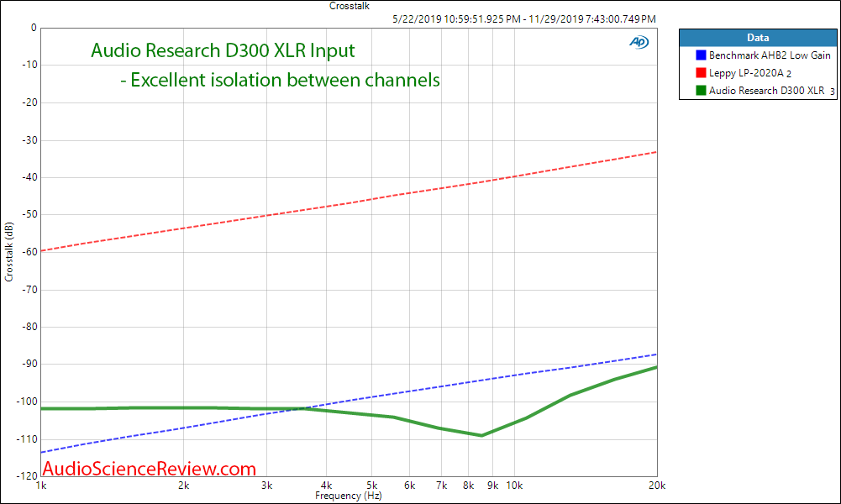Click the -90 dB axis tick label
Viewport: 841px width, 504px height.
click(x=29, y=364)
